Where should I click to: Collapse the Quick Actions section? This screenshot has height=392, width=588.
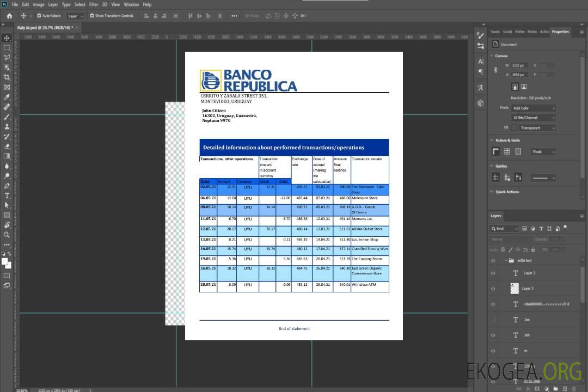[x=492, y=192]
